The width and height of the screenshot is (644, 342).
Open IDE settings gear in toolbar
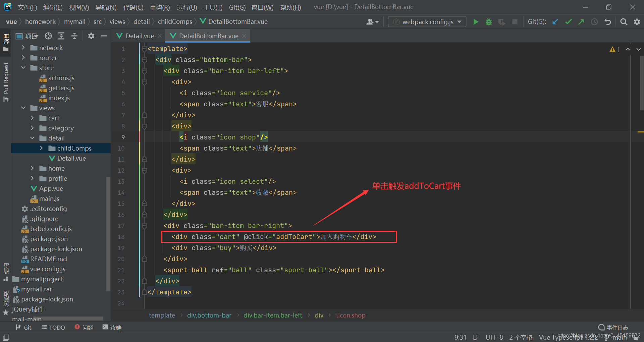coord(637,22)
